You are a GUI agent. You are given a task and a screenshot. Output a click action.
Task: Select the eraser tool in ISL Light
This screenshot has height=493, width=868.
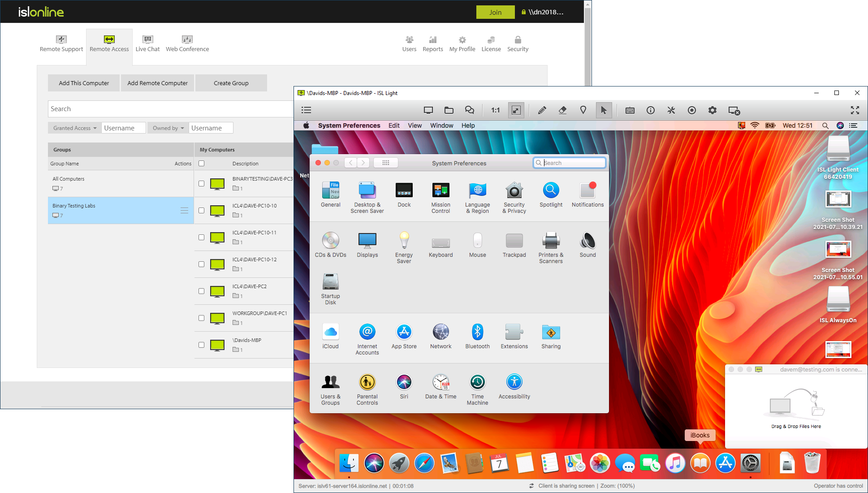(x=562, y=110)
